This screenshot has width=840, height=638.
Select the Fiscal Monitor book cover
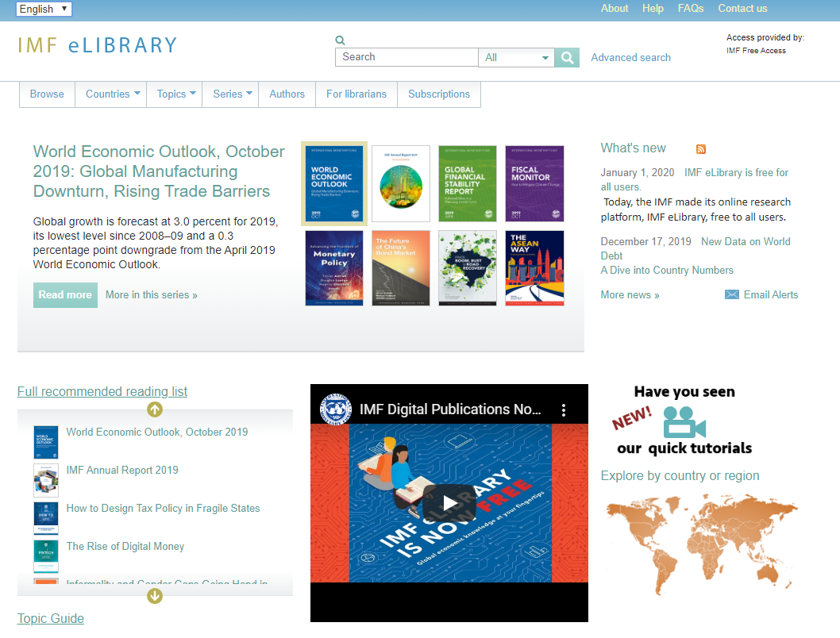click(x=534, y=183)
